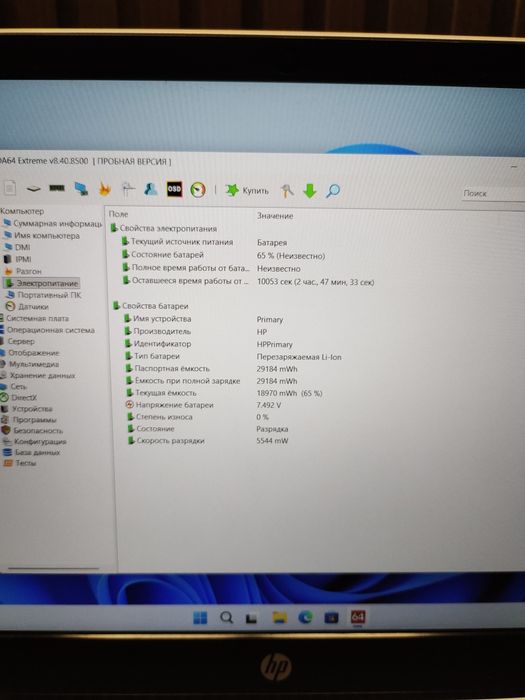Open the Датчики sensors entry
Viewport: 525px width, 700px height.
(27, 306)
